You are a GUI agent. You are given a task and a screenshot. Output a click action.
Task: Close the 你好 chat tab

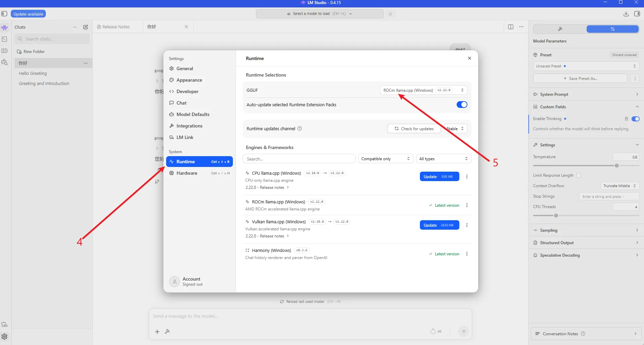click(186, 27)
